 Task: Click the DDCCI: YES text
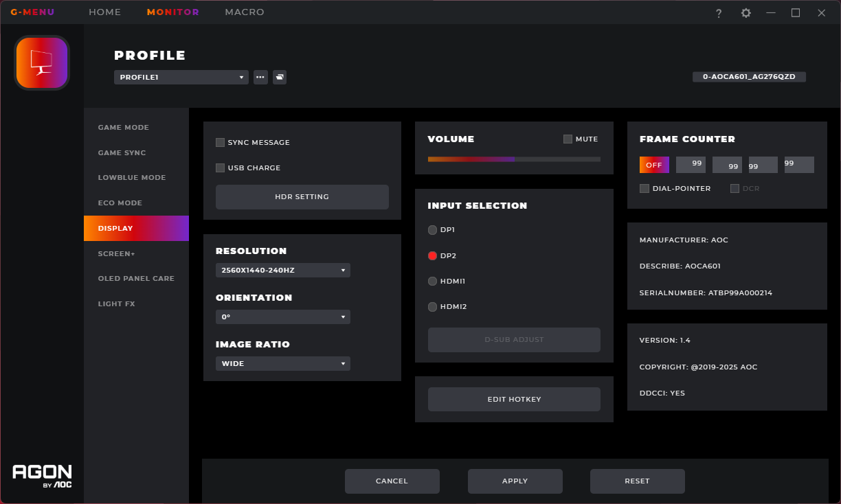662,393
